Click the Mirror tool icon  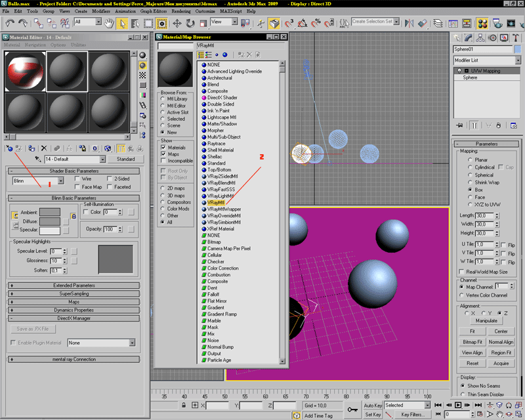409,23
